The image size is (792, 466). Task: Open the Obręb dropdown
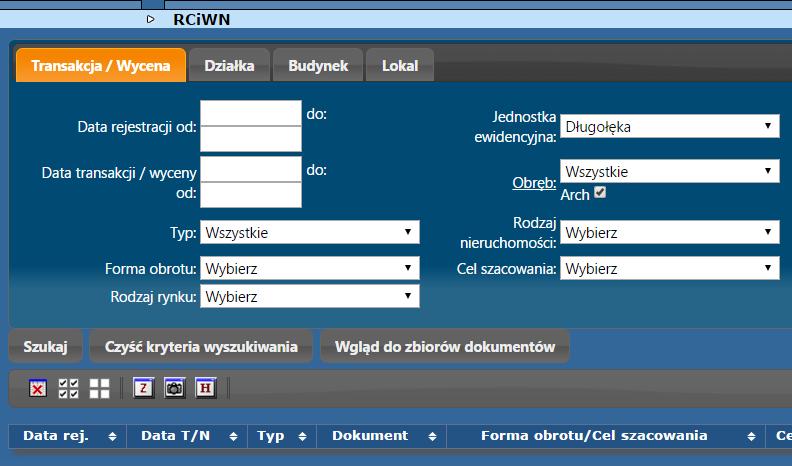click(670, 171)
